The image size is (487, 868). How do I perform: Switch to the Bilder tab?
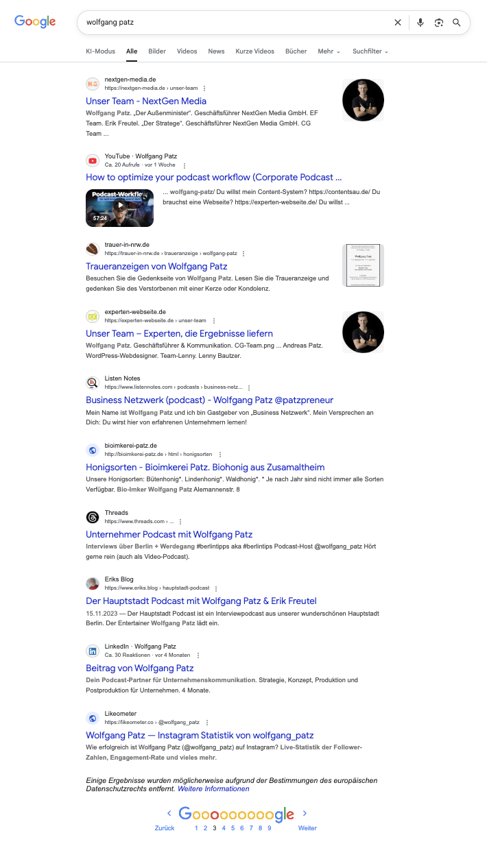pos(157,51)
